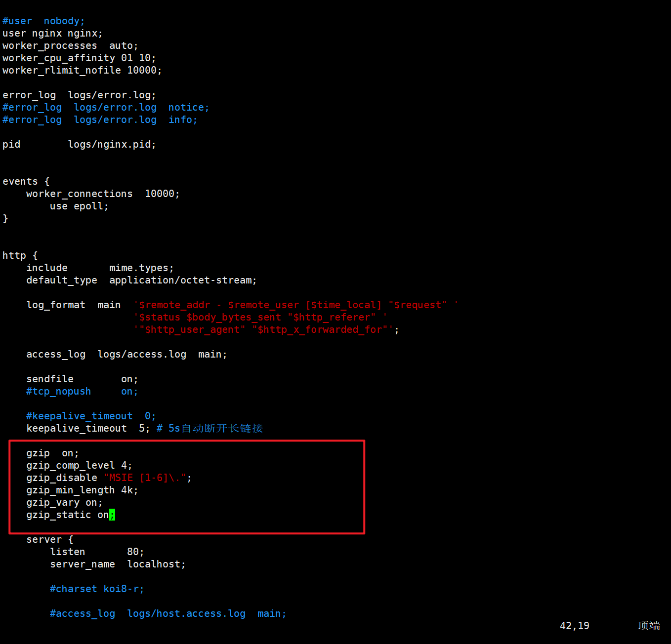Place cursor on 'pid logs/nginx.pid;'
The image size is (671, 644).
(79, 145)
